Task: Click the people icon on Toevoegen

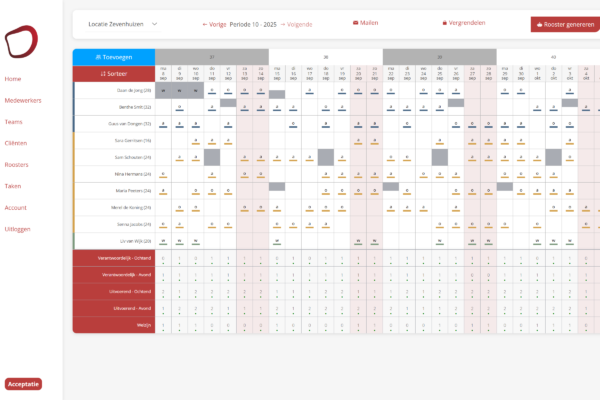Action: [x=98, y=57]
